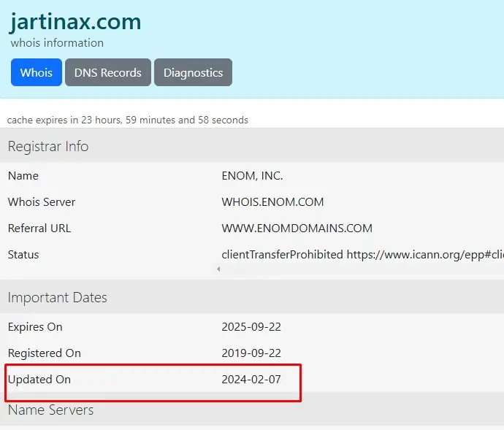
Task: Click the Updated On label
Action: tap(39, 380)
